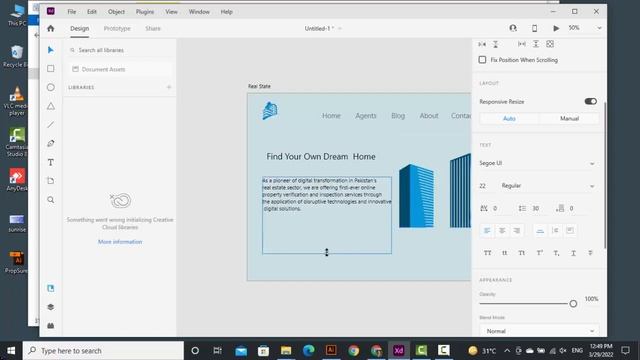Viewport: 640px width, 360px height.
Task: Open the Window menu
Action: [x=199, y=12]
